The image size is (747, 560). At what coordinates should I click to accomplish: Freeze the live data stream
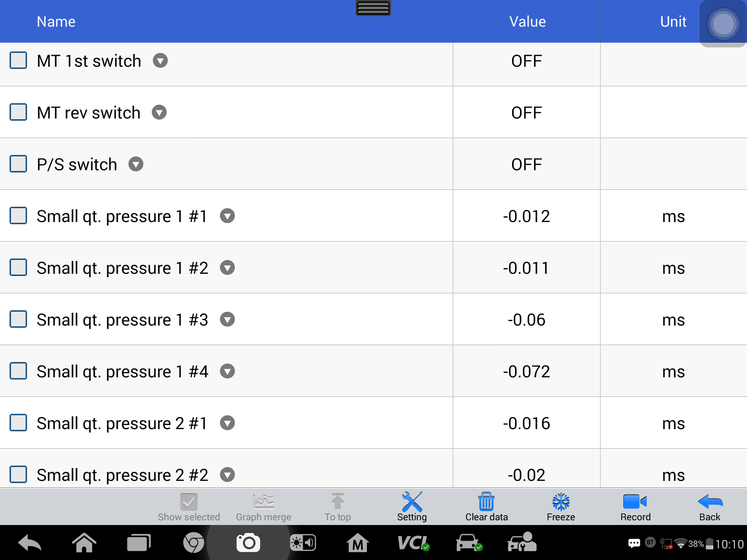click(561, 506)
